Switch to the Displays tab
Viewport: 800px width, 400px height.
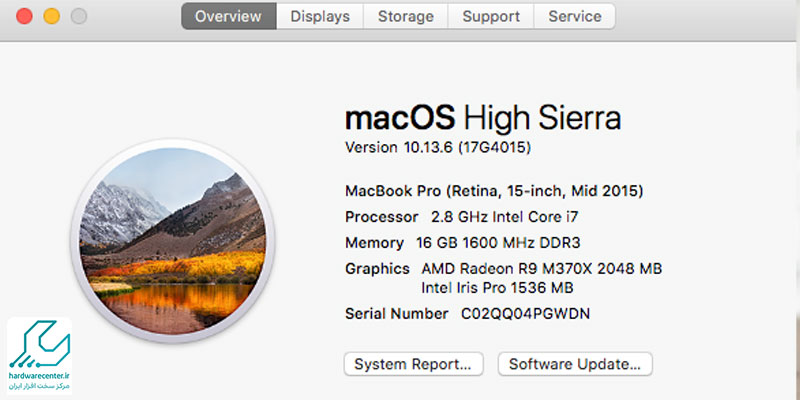click(320, 17)
